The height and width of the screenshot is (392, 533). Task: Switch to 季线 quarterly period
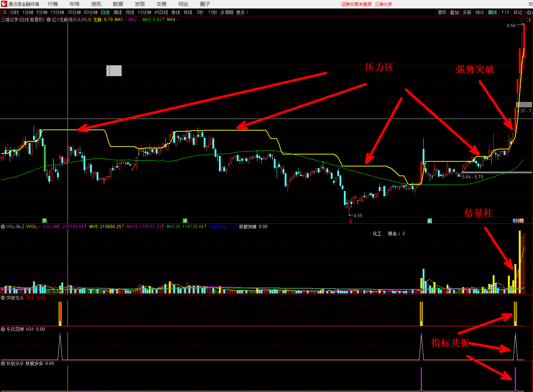(176, 12)
